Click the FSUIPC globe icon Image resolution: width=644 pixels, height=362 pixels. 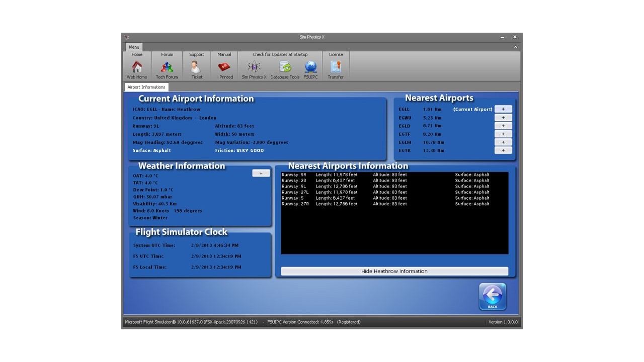[310, 67]
